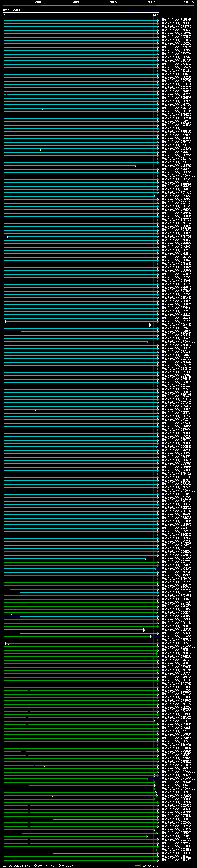Click the red 20% identity legend bar

point(22,6)
